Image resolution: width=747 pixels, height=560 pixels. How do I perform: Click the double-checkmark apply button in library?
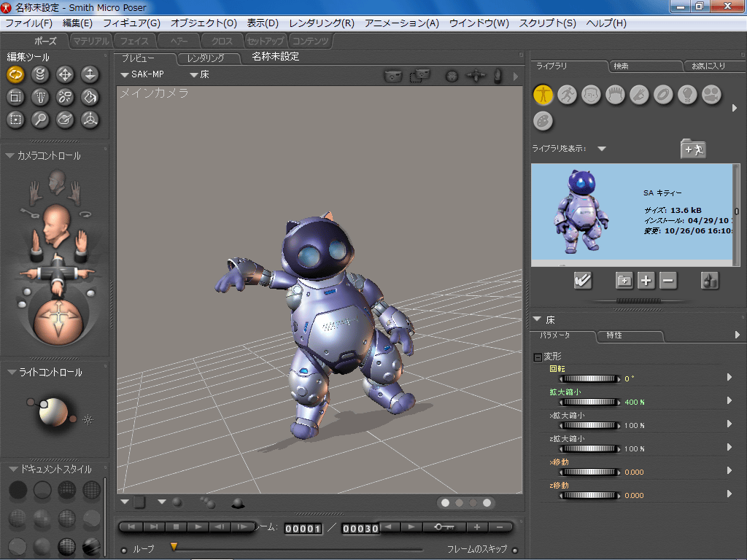pyautogui.click(x=583, y=281)
